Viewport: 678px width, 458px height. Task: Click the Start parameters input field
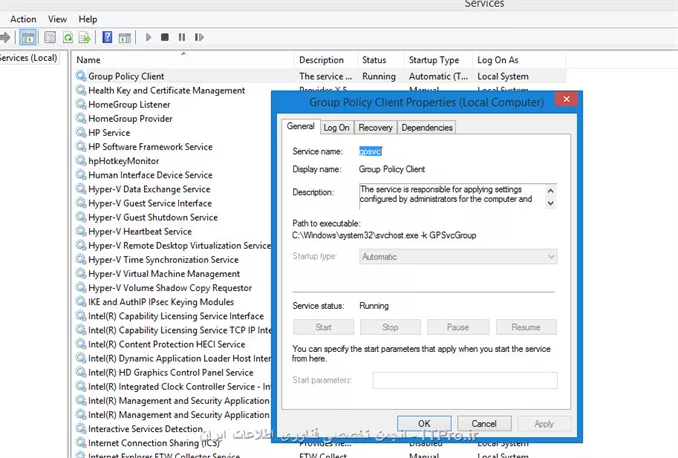pos(465,380)
